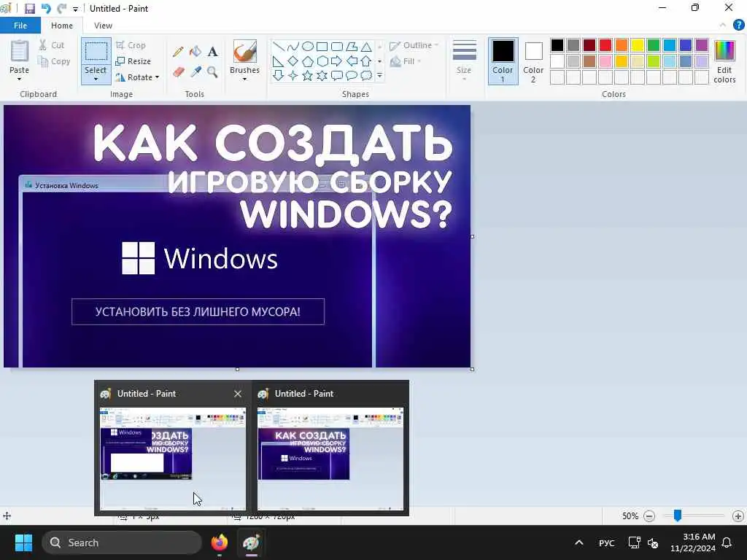Click the zoom in plus button

pos(738,516)
